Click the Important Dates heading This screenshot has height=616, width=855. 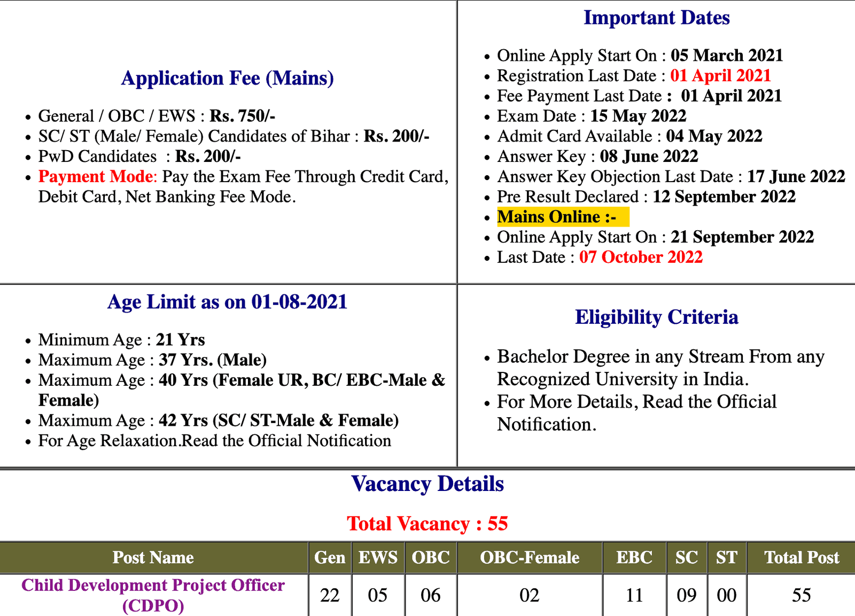(656, 18)
